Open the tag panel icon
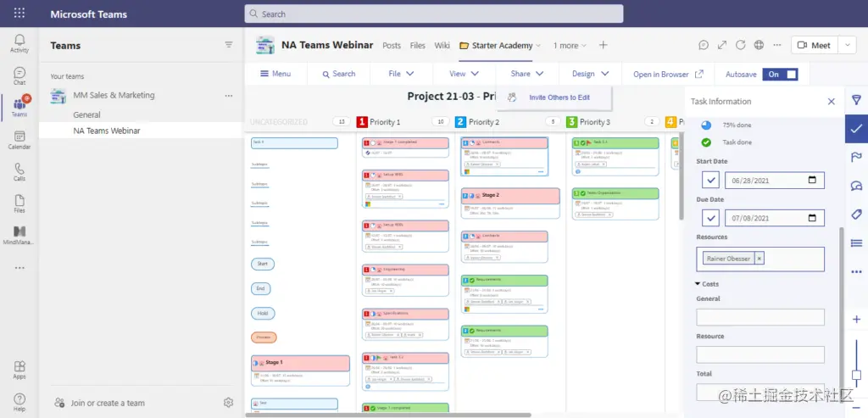Screen dimensions: 868x418 point(856,214)
